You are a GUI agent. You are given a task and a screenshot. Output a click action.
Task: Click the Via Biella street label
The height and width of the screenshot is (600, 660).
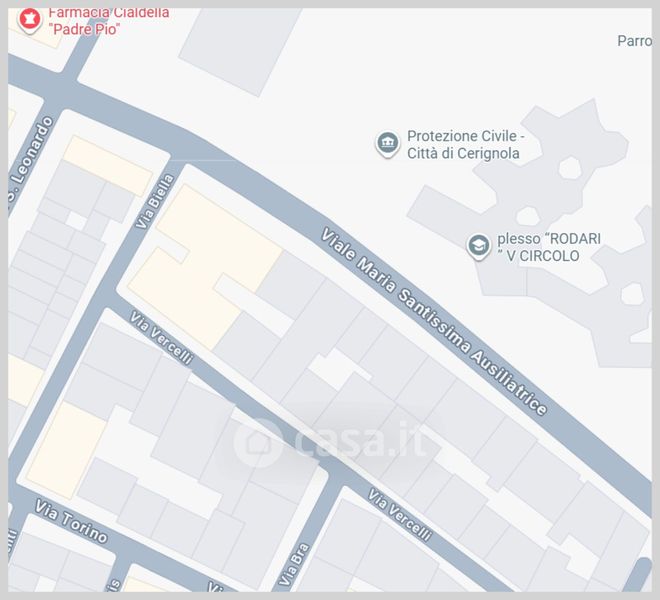[x=154, y=202]
